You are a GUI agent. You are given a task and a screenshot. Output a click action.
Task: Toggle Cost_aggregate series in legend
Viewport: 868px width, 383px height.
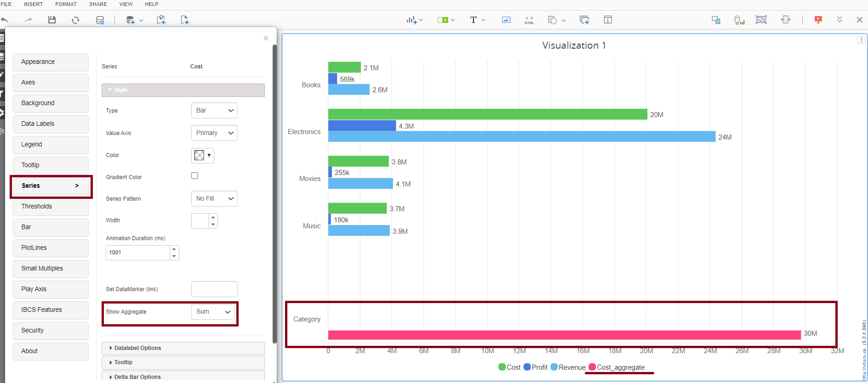617,367
